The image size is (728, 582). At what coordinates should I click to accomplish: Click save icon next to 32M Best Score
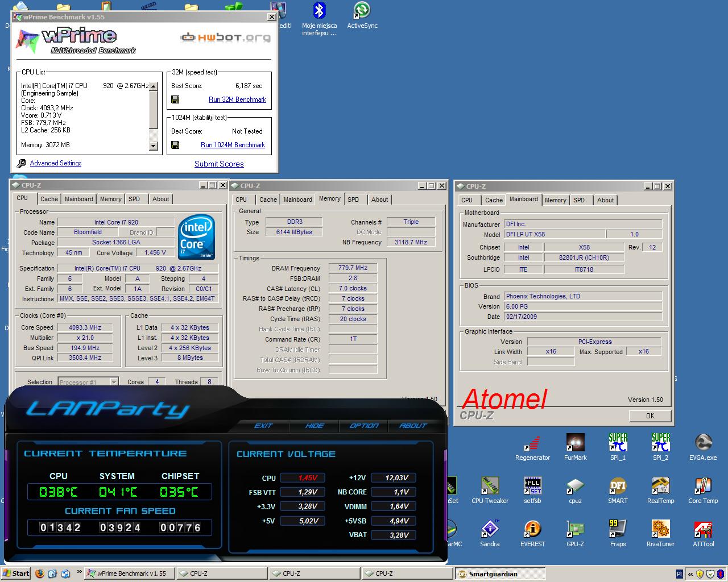click(x=175, y=99)
